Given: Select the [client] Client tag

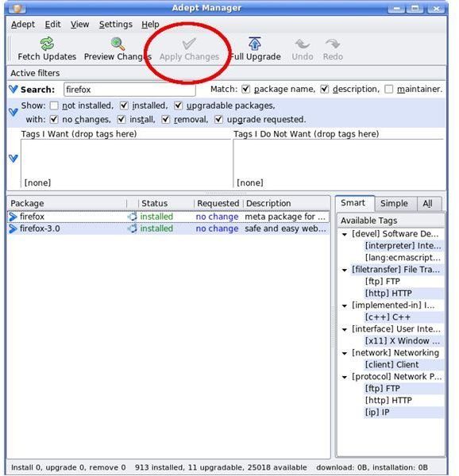Looking at the screenshot, I should [391, 365].
